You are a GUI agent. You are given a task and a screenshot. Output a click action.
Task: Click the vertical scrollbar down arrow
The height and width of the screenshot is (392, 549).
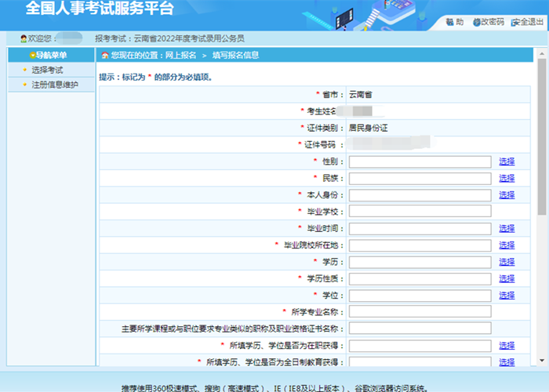(543, 360)
